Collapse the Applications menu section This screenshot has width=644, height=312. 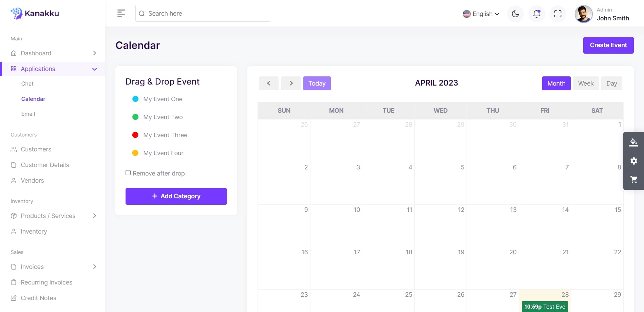(x=95, y=69)
